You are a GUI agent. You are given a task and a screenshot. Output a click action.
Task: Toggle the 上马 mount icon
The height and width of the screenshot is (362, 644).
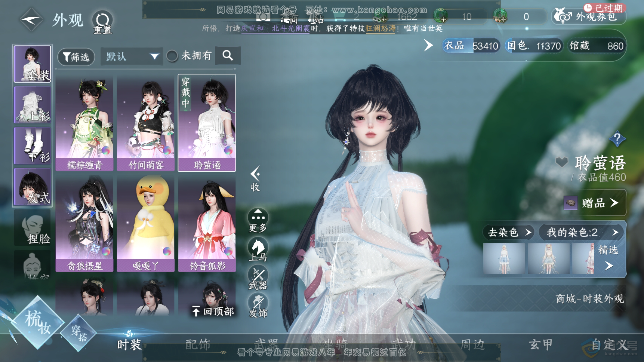(x=258, y=250)
